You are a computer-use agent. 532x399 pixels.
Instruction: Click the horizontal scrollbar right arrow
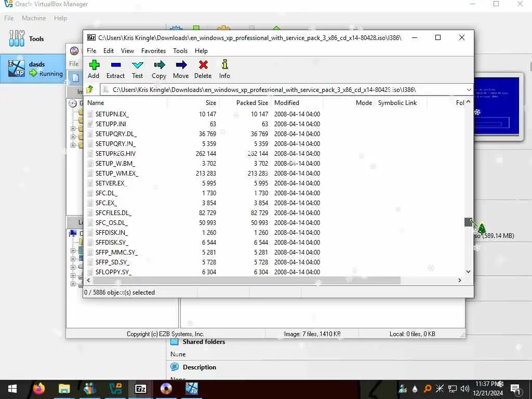[460, 280]
